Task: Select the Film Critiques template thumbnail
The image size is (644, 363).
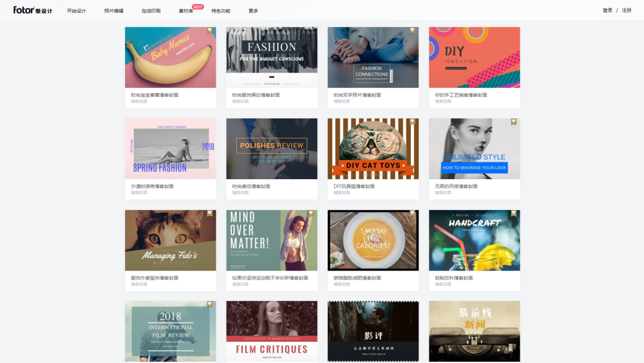Action: [x=272, y=331]
